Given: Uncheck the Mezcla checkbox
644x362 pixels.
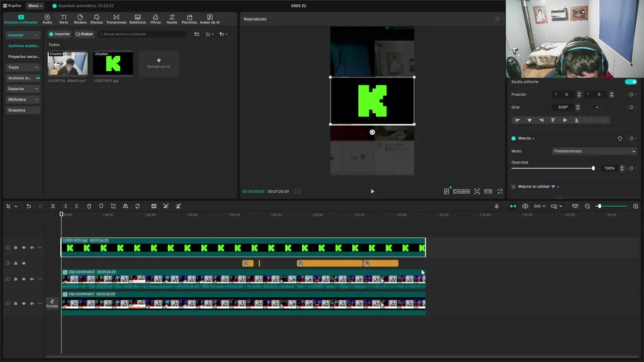Looking at the screenshot, I should [x=513, y=138].
